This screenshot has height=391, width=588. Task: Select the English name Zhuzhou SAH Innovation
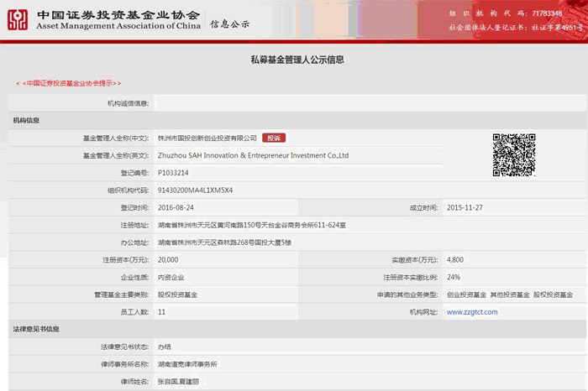pyautogui.click(x=253, y=155)
